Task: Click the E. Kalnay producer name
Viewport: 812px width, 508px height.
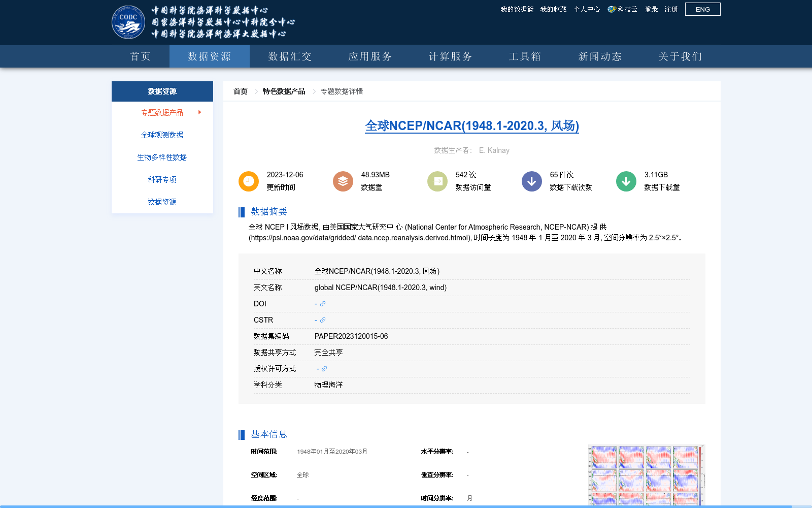Action: 494,150
